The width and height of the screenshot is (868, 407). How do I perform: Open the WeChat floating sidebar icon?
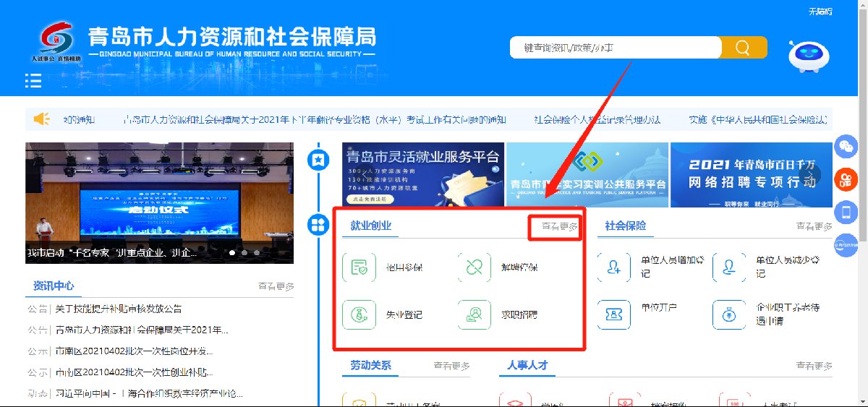[x=846, y=147]
